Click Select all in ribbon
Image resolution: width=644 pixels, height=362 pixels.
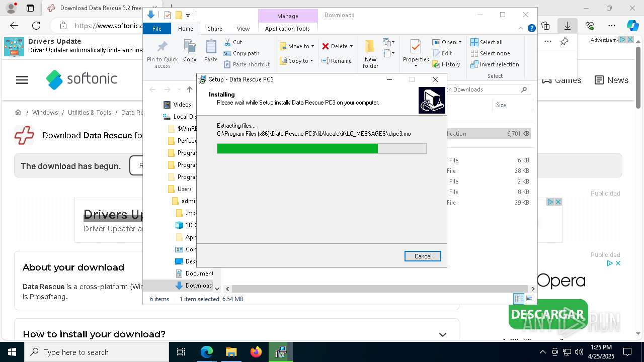(487, 42)
